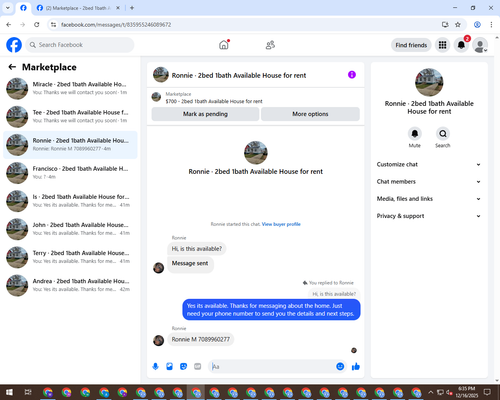This screenshot has height=400, width=500.
Task: Open the John conversation
Action: pyautogui.click(x=70, y=229)
